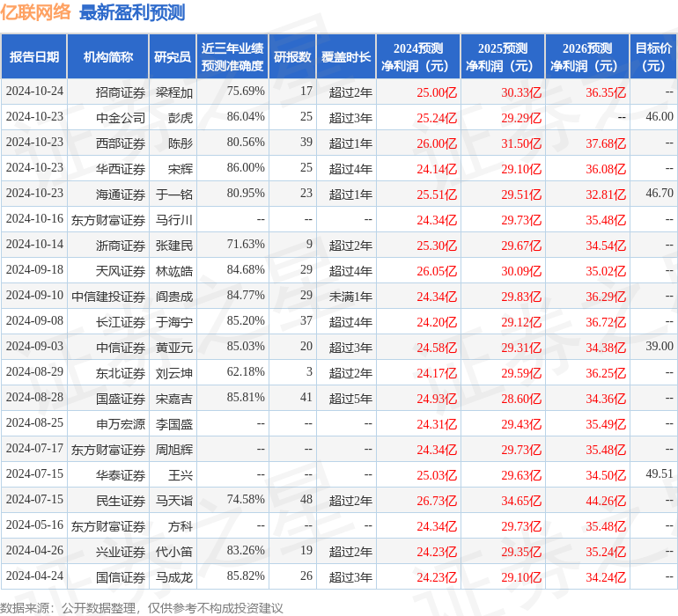Click coverage duration 未满1年
The width and height of the screenshot is (678, 616).
point(350,297)
